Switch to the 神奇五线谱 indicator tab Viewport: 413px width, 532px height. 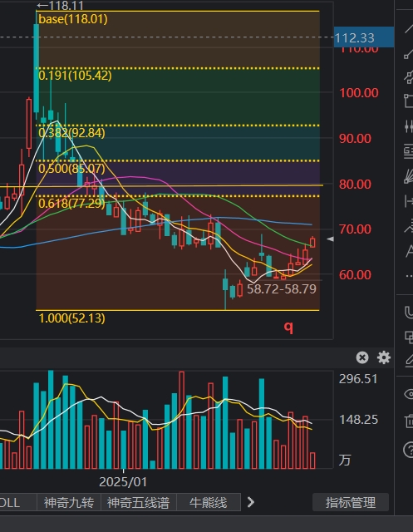(x=138, y=502)
